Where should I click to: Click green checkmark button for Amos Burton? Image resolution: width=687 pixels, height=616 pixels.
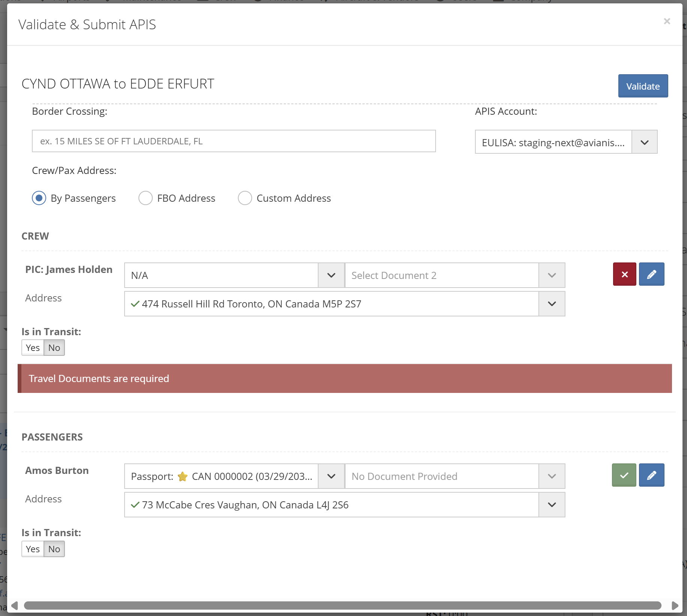(624, 475)
